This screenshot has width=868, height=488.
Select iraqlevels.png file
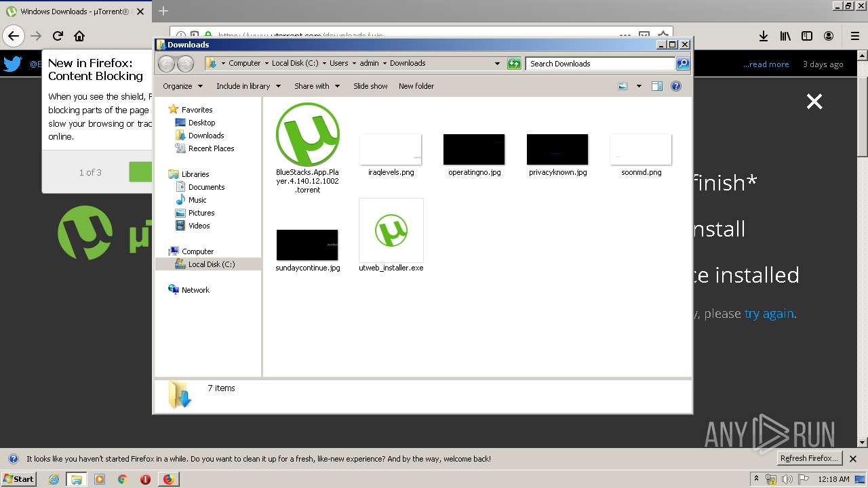391,155
